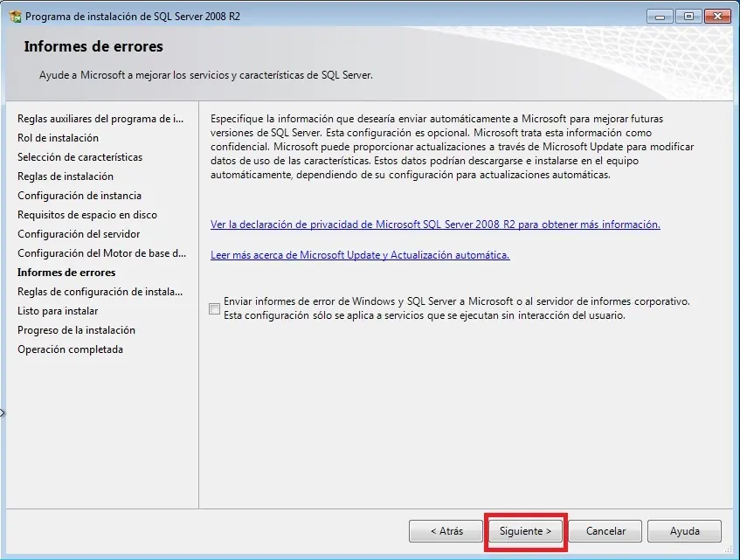
Task: Minimize the SQL Server setup window
Action: [660, 17]
